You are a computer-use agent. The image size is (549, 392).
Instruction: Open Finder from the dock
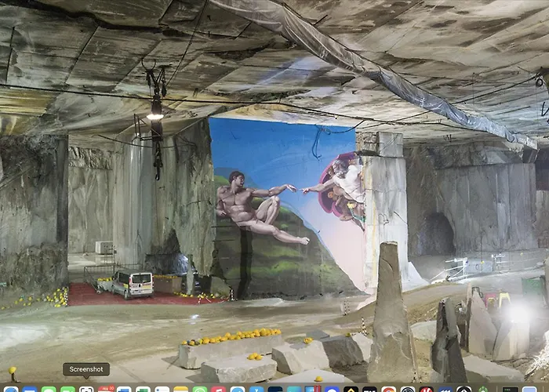click(x=11, y=390)
